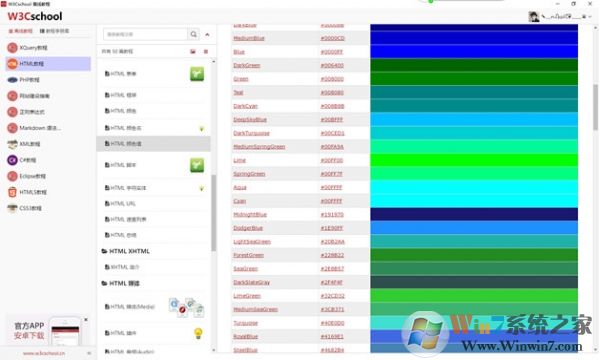Click the DarkSlateGray color name link
The width and height of the screenshot is (599, 360).
coord(251,282)
